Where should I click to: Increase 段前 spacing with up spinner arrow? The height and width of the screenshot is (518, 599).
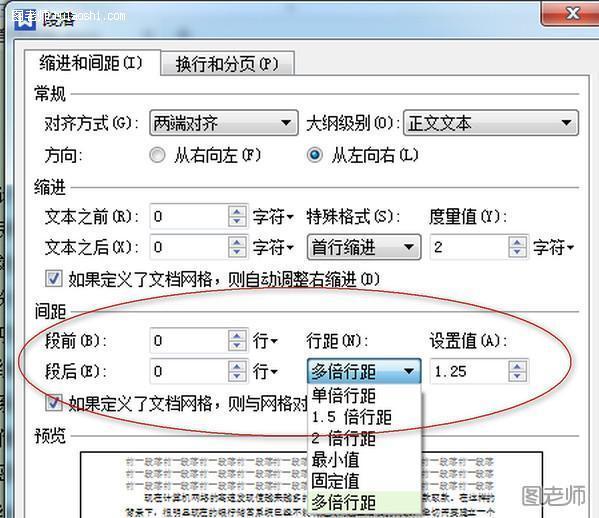pyautogui.click(x=237, y=335)
